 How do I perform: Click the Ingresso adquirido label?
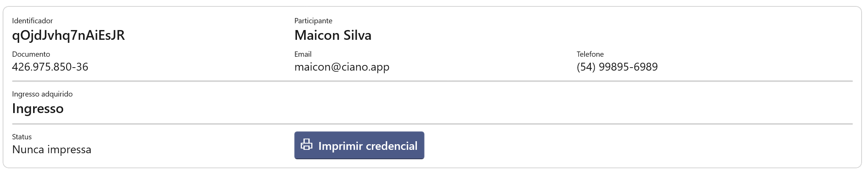click(42, 94)
